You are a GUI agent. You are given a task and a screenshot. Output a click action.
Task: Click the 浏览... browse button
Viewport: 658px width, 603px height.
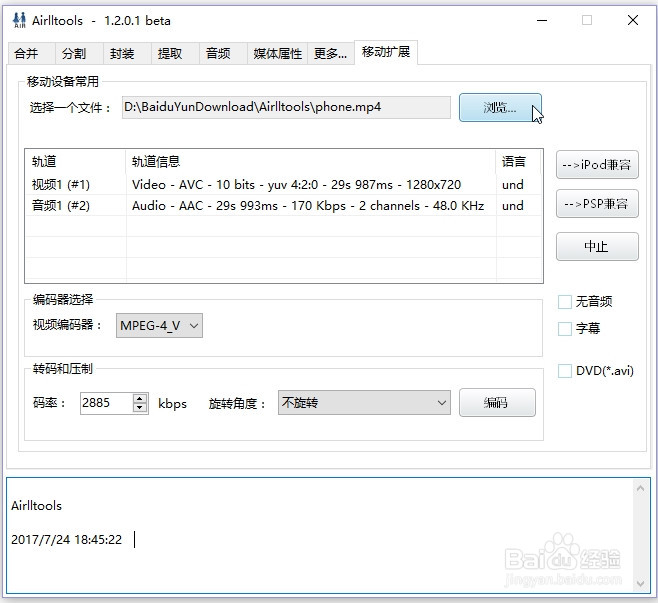(x=500, y=108)
